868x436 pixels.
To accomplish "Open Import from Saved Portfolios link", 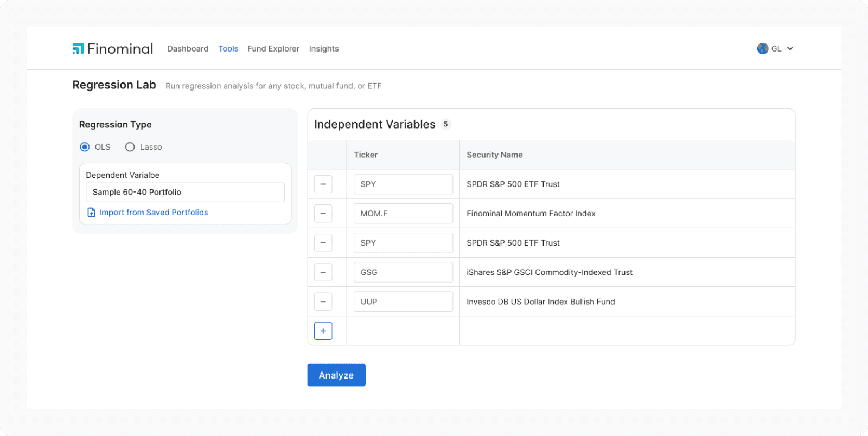I will [x=154, y=213].
